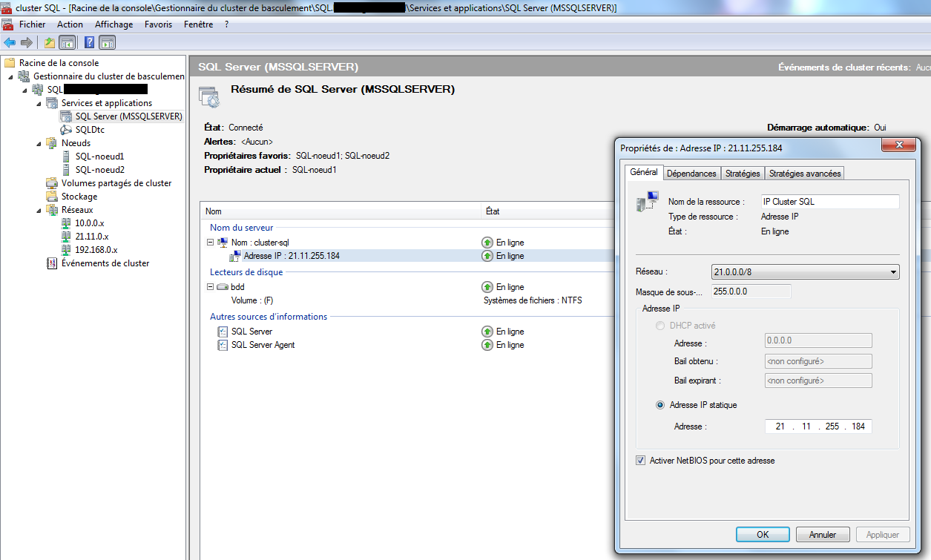Click the blue Help question mark icon

(x=89, y=42)
